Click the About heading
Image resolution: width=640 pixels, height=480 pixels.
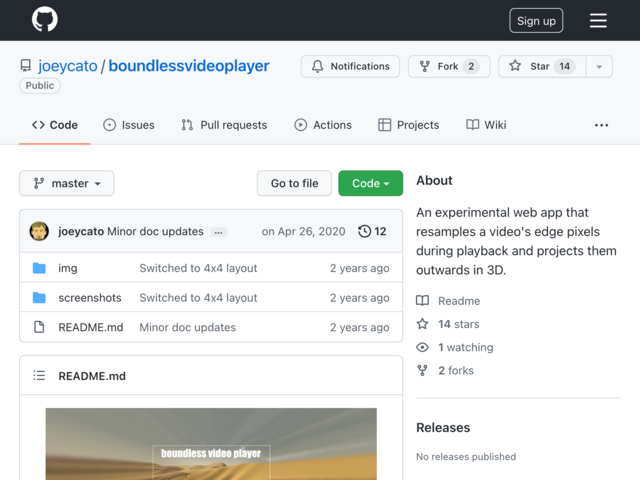(434, 180)
